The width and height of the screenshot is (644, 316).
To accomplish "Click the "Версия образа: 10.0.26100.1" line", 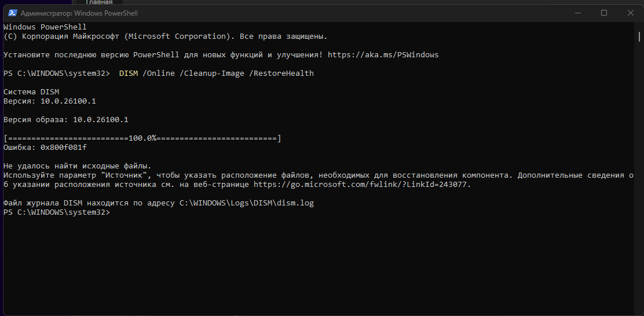I will point(66,120).
